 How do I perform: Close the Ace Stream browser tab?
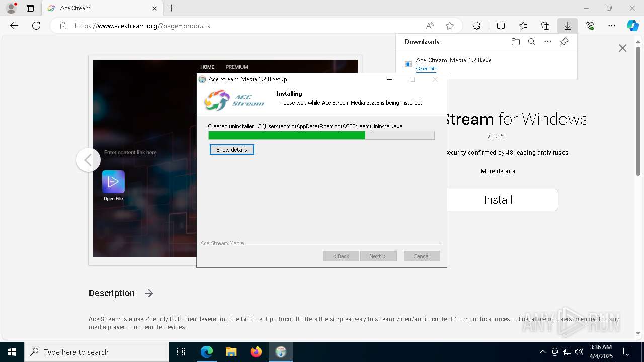coord(155,8)
